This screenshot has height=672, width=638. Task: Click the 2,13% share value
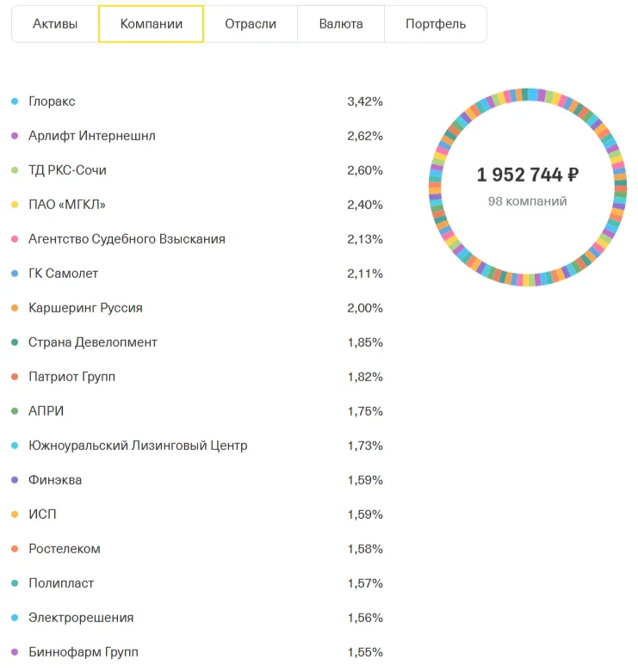(365, 239)
